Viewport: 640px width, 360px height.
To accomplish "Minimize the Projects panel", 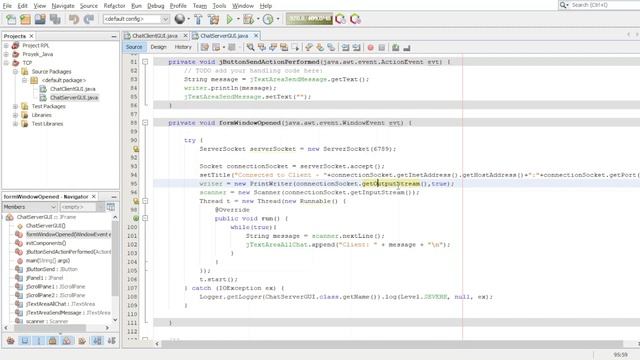I will 113,36.
